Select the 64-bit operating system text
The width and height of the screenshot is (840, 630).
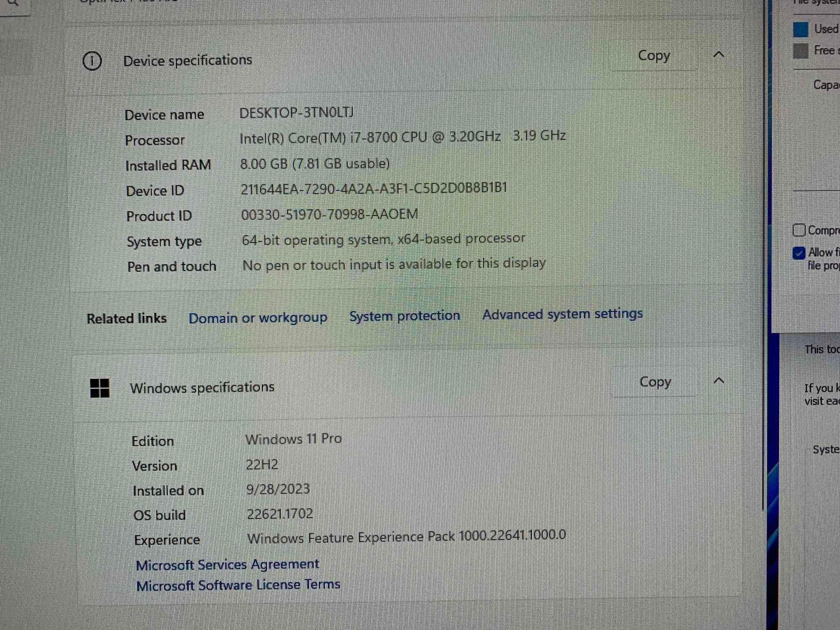tap(383, 239)
